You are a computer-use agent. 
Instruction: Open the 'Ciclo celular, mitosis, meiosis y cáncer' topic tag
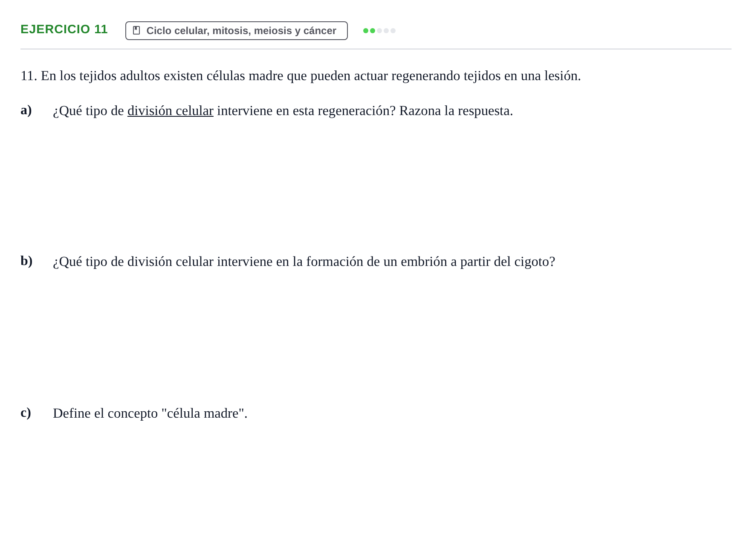click(x=237, y=31)
